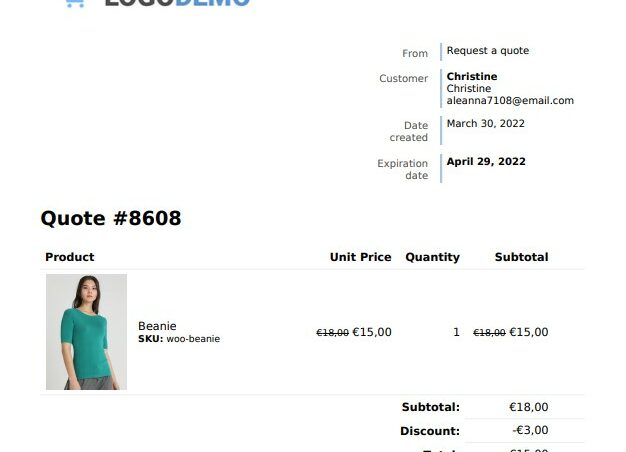The width and height of the screenshot is (626, 452).
Task: Select the bold customer name Christine
Action: pos(471,77)
